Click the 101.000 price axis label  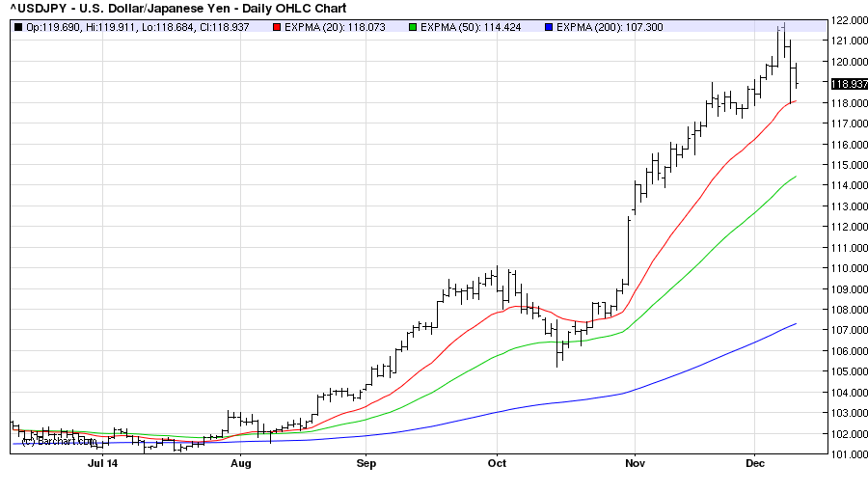pos(846,454)
